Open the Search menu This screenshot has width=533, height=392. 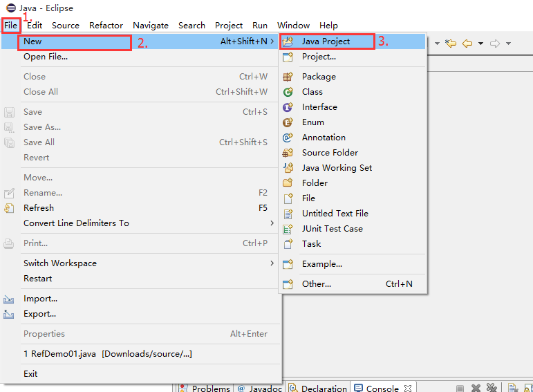[191, 26]
